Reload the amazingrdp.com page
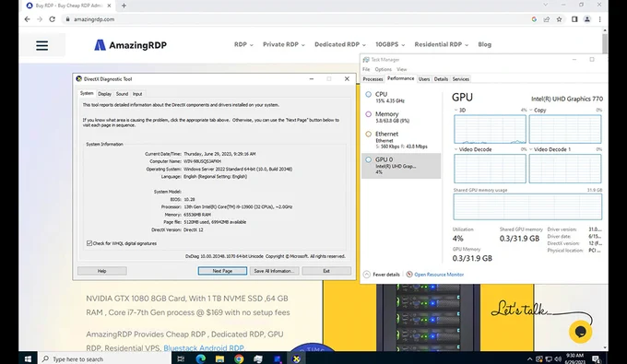 52,19
